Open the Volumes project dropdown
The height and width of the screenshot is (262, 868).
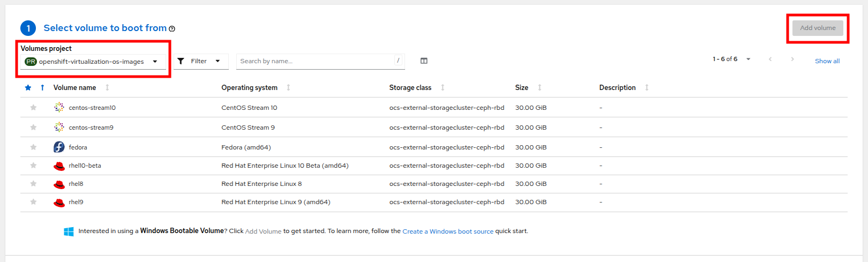[92, 62]
